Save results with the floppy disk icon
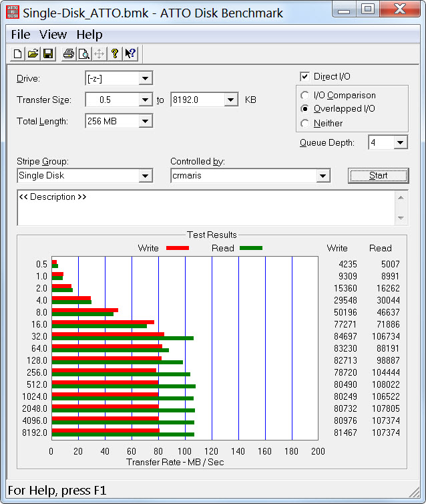This screenshot has height=504, width=426. coord(48,54)
